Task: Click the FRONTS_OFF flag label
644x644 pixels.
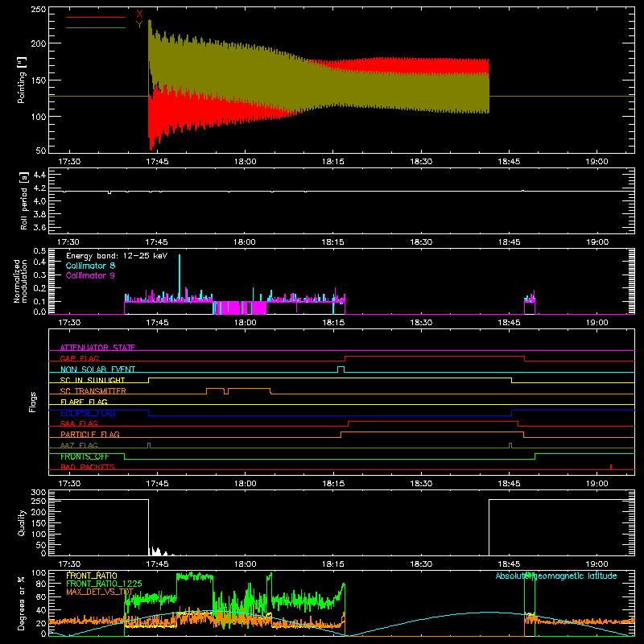Action: point(85,456)
